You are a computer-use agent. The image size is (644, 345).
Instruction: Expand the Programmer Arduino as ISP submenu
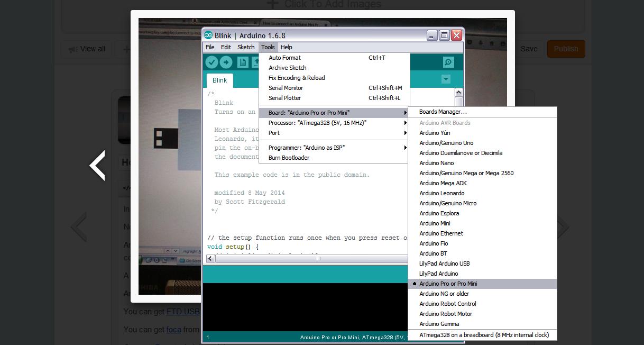pos(334,148)
